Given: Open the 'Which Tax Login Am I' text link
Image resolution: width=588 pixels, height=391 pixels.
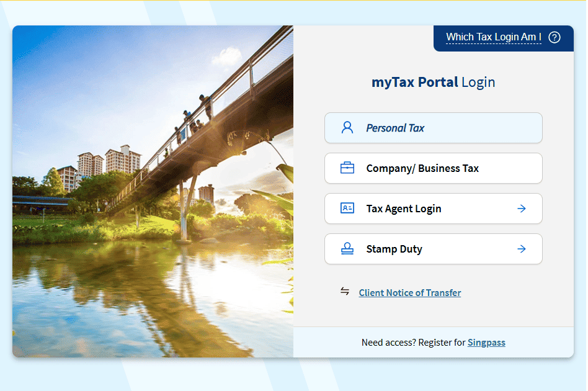Looking at the screenshot, I should pyautogui.click(x=493, y=37).
